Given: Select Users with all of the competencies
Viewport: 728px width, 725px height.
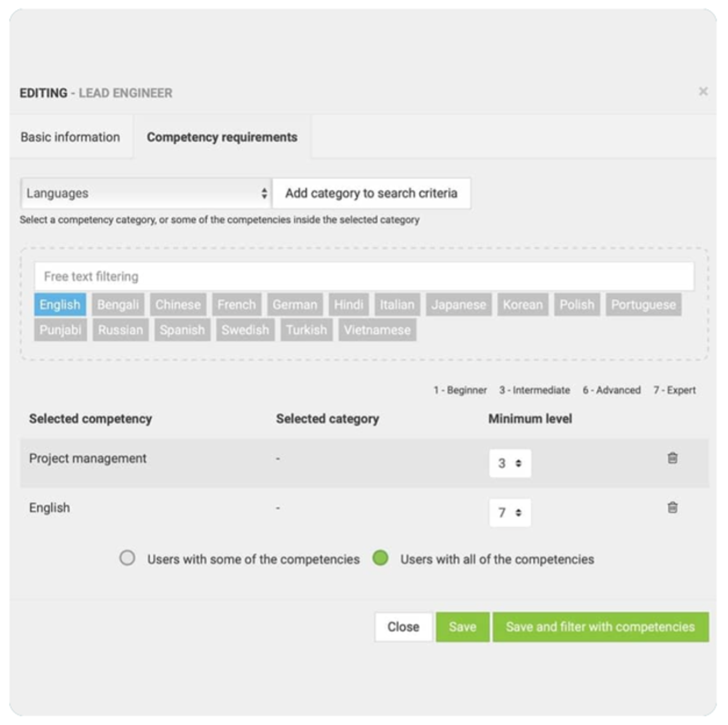Looking at the screenshot, I should (380, 558).
